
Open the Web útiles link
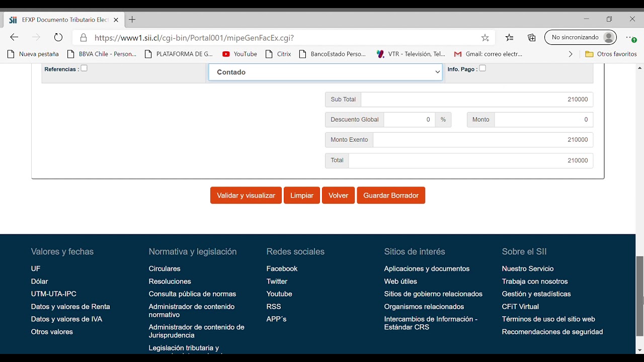coord(400,282)
